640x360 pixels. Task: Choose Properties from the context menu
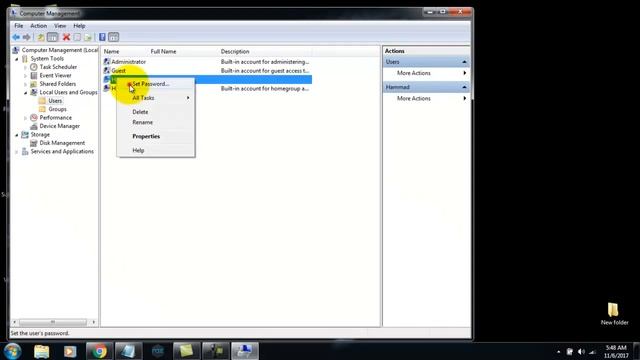click(x=156, y=136)
